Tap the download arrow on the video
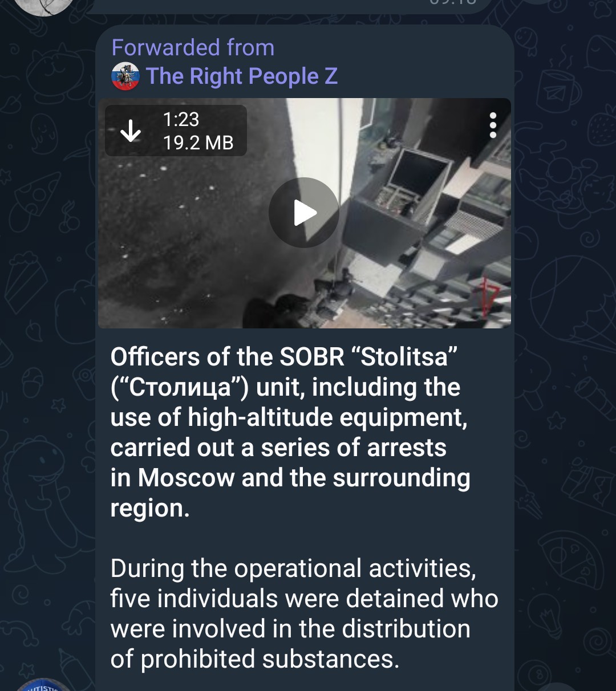This screenshot has height=691, width=616. tap(131, 131)
